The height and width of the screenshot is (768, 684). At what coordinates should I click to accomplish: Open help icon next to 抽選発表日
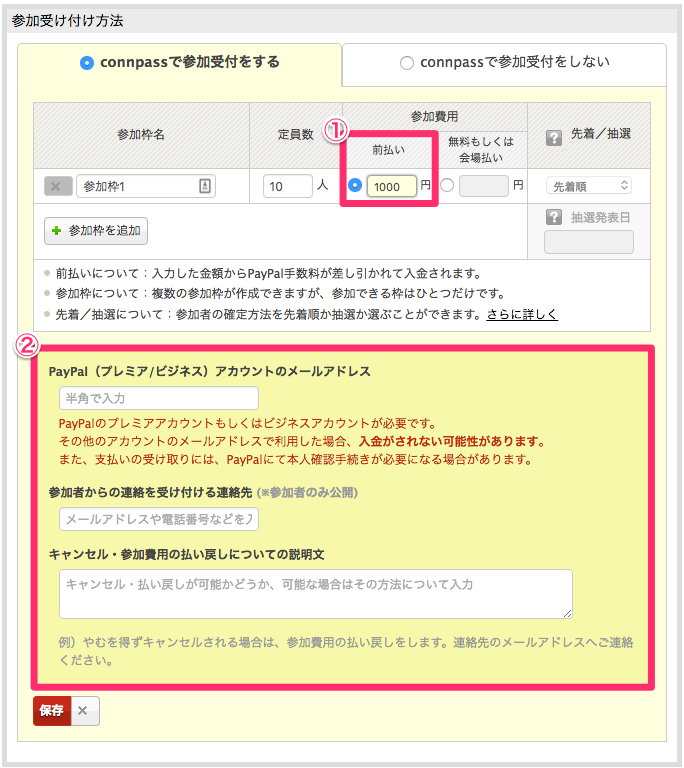554,217
